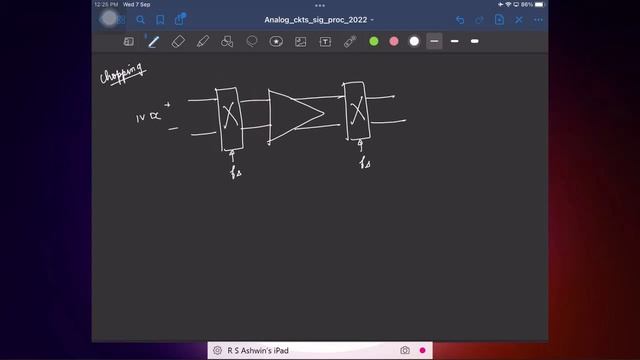640x360 pixels.
Task: Choose the pink pen color
Action: (x=394, y=42)
